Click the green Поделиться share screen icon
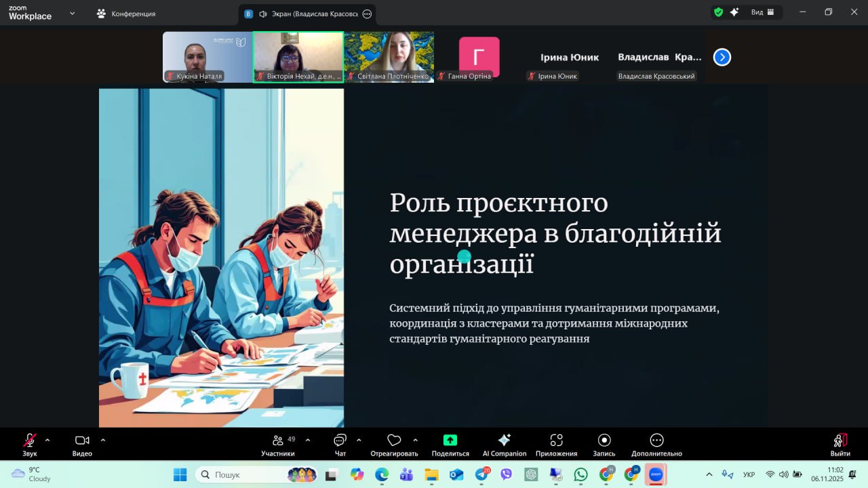This screenshot has width=868, height=488. click(x=450, y=441)
